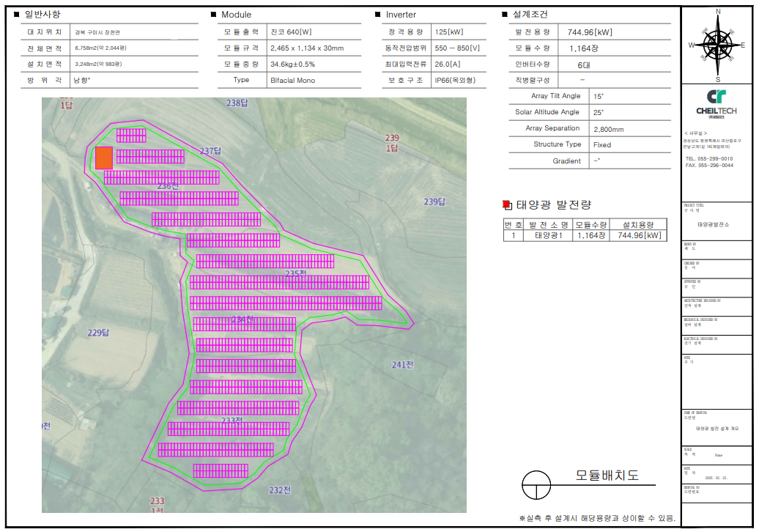The image size is (759, 532).
Task: Click the 2,800mm Array Separation value
Action: pos(608,128)
